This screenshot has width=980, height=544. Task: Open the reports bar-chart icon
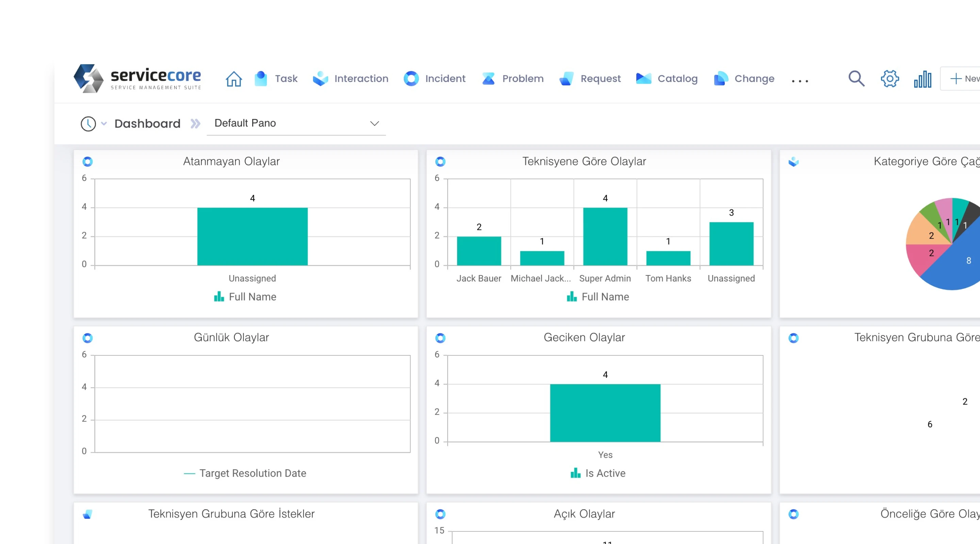(x=922, y=79)
